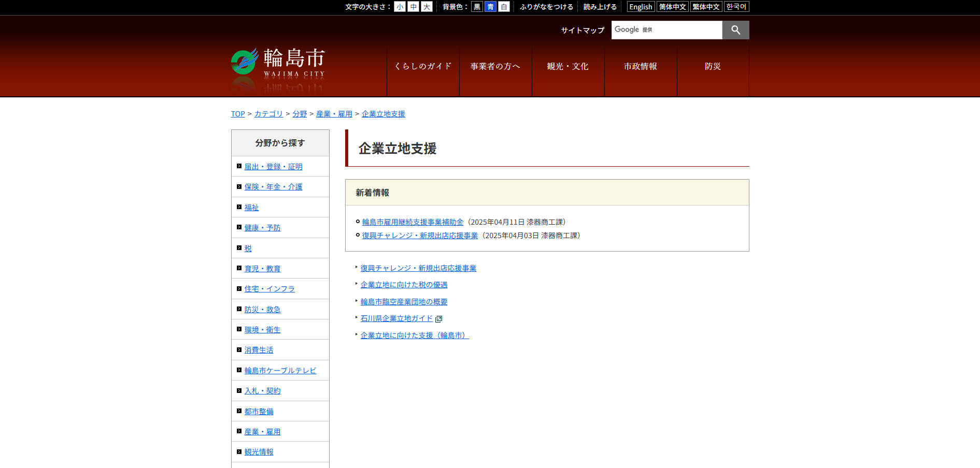Choose blue (青) background color
This screenshot has height=468, width=980.
[490, 7]
